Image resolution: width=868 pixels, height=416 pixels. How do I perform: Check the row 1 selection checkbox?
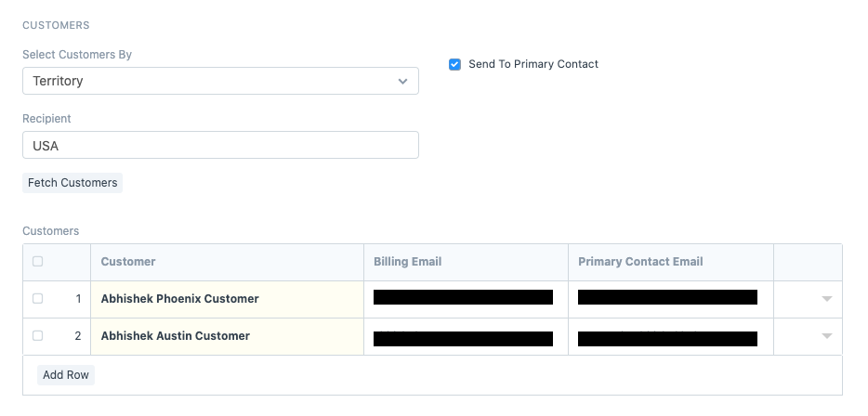[37, 299]
